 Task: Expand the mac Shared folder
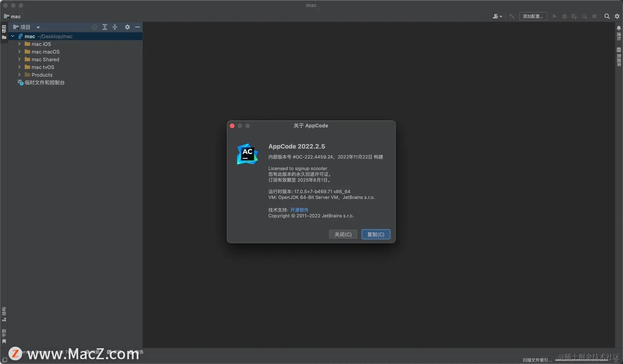(x=19, y=59)
